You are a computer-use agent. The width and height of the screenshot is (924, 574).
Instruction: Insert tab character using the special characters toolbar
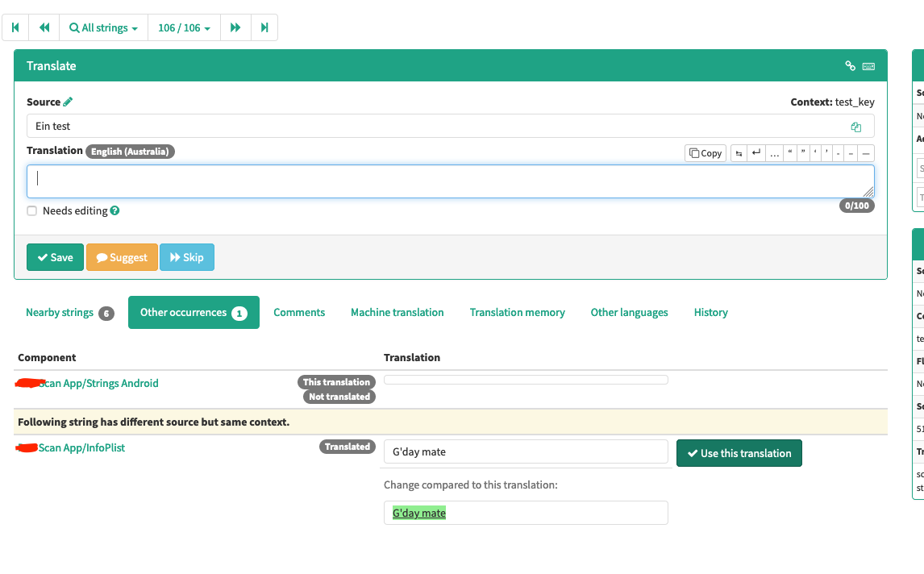(739, 153)
